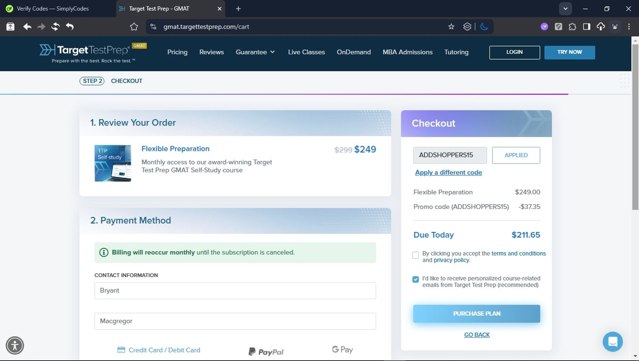Click the browser back arrow
This screenshot has height=361, width=639.
click(27, 26)
